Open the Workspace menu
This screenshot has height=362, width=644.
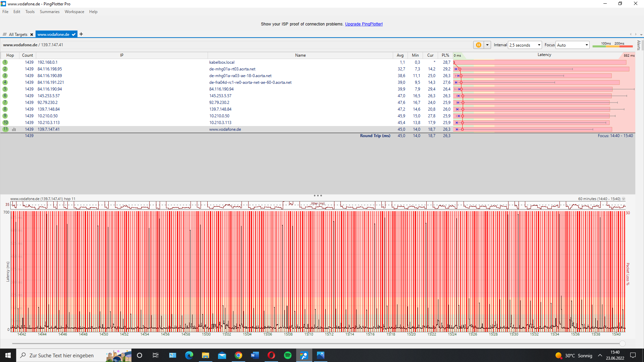(74, 12)
